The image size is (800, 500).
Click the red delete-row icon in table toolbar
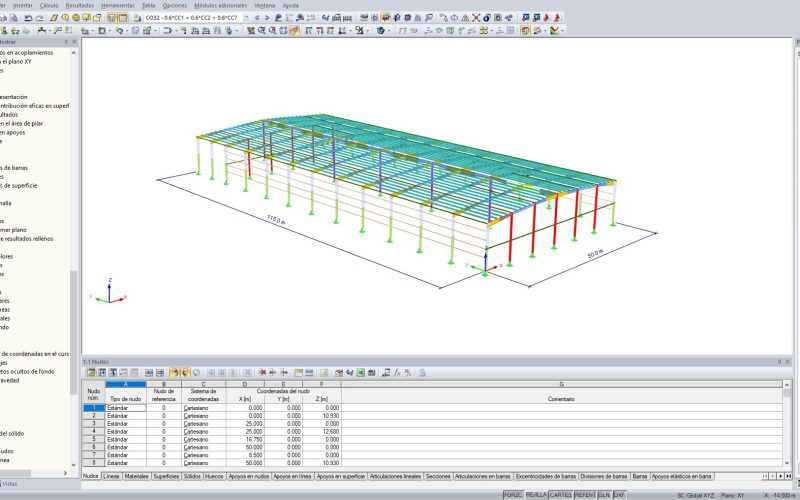[x=262, y=372]
